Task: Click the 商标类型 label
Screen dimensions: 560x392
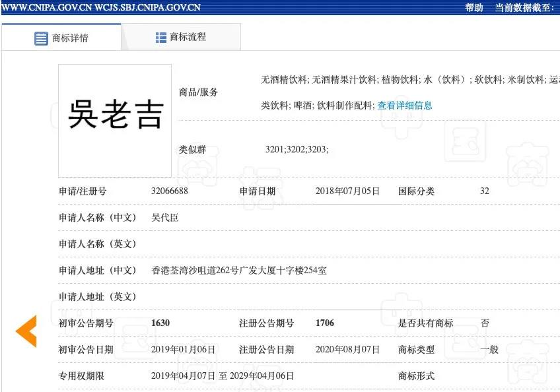Action: point(417,350)
